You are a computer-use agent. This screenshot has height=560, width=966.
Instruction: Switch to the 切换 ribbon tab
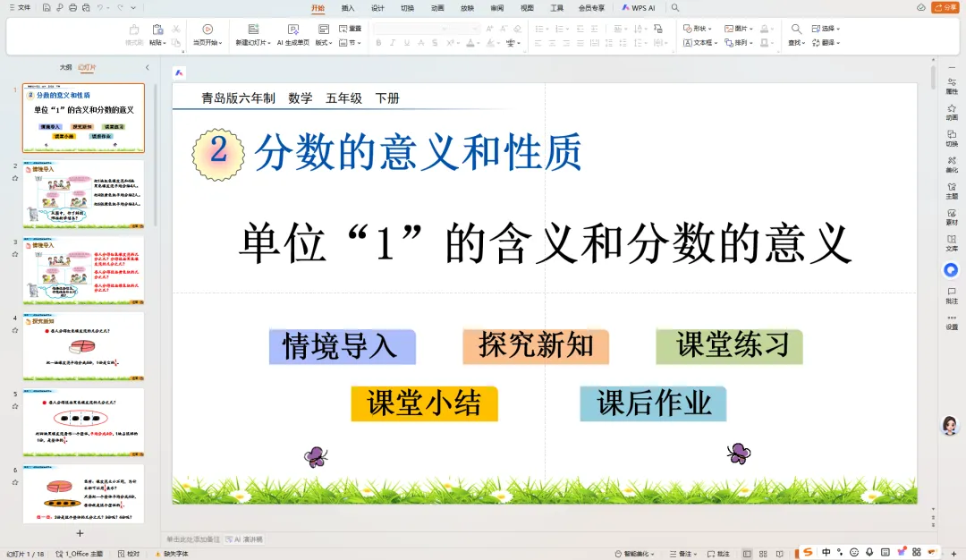point(407,8)
